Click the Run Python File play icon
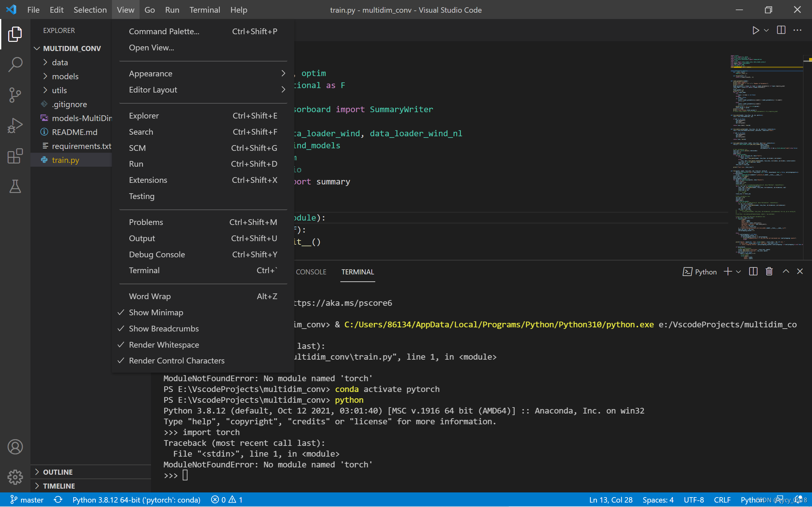Viewport: 812px width, 507px height. click(x=755, y=30)
